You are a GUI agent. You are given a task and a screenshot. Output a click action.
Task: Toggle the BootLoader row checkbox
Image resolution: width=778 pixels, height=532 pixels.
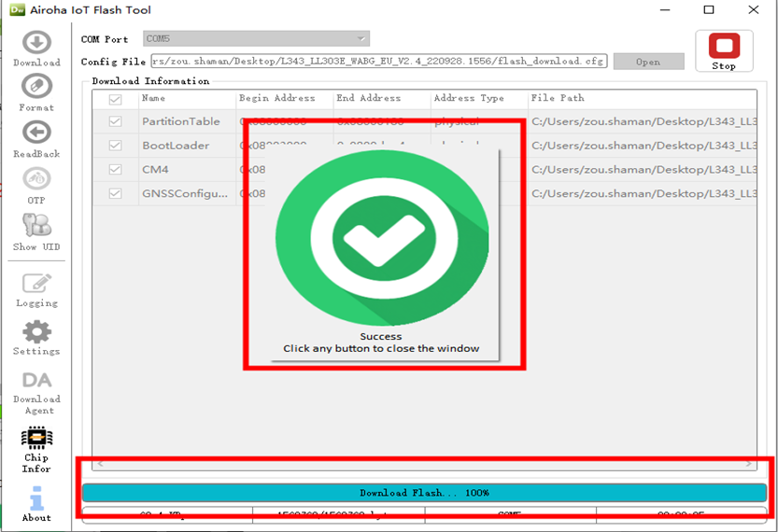coord(115,146)
